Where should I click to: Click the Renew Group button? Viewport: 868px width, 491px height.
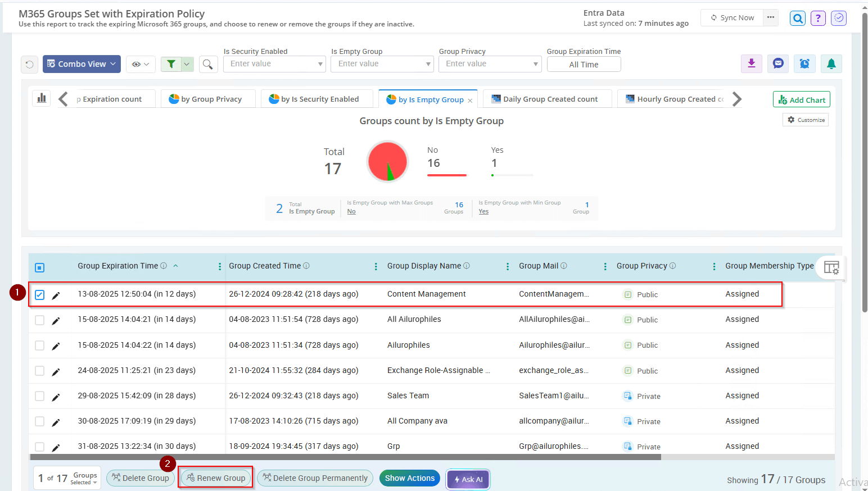[x=216, y=478]
